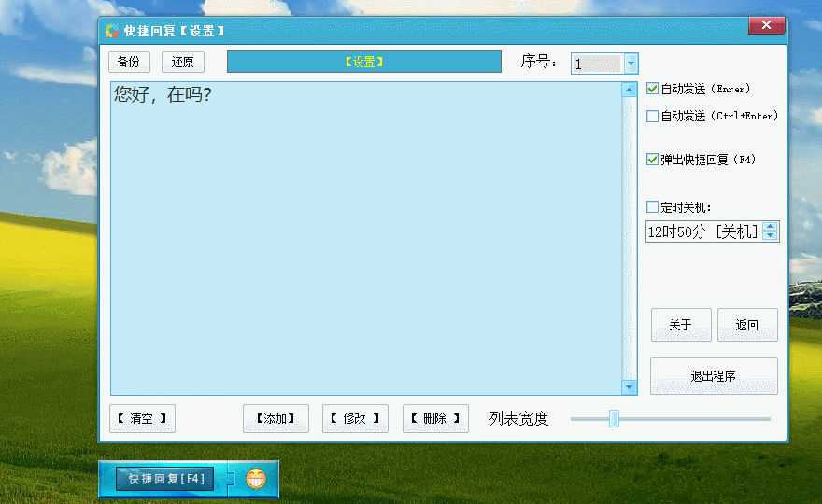
Task: Click the 列表宽度 slider handle
Action: pyautogui.click(x=614, y=419)
